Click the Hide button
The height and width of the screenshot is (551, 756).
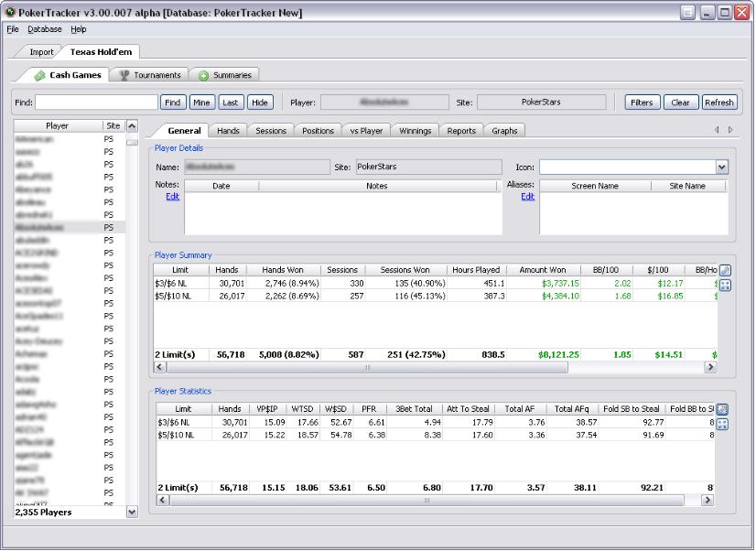(259, 103)
